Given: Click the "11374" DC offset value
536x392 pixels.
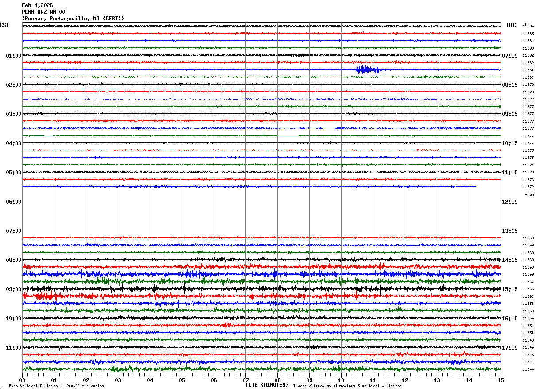Looking at the screenshot, I should tap(528, 165).
